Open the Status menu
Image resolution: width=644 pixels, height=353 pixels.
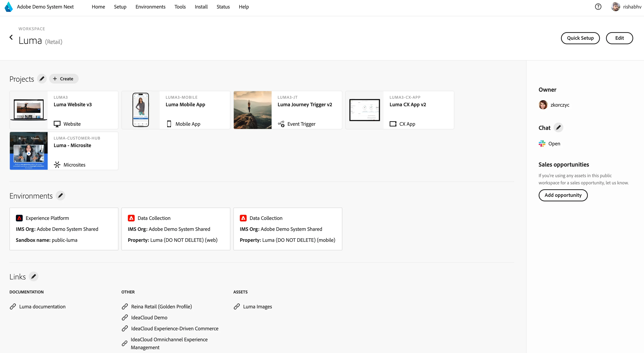[223, 7]
